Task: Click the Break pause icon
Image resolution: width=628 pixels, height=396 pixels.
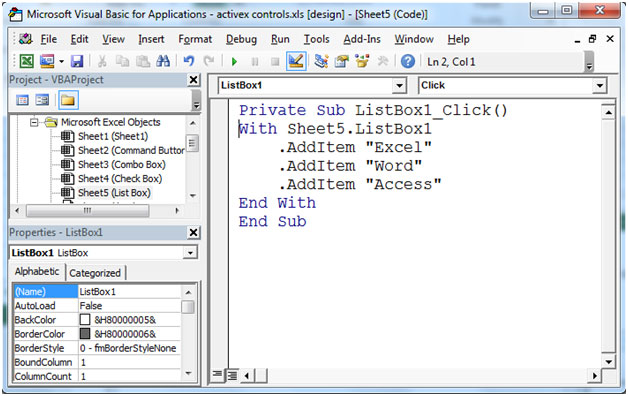Action: point(255,62)
